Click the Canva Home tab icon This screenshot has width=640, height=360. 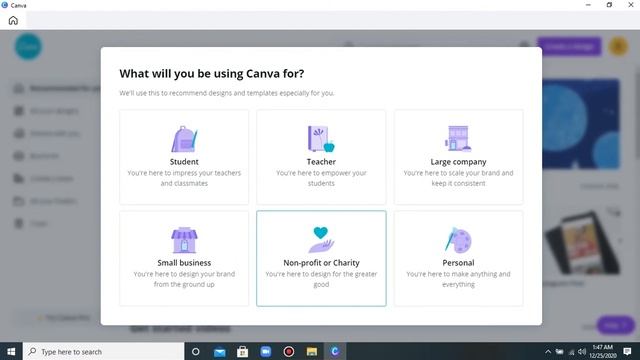click(x=13, y=20)
